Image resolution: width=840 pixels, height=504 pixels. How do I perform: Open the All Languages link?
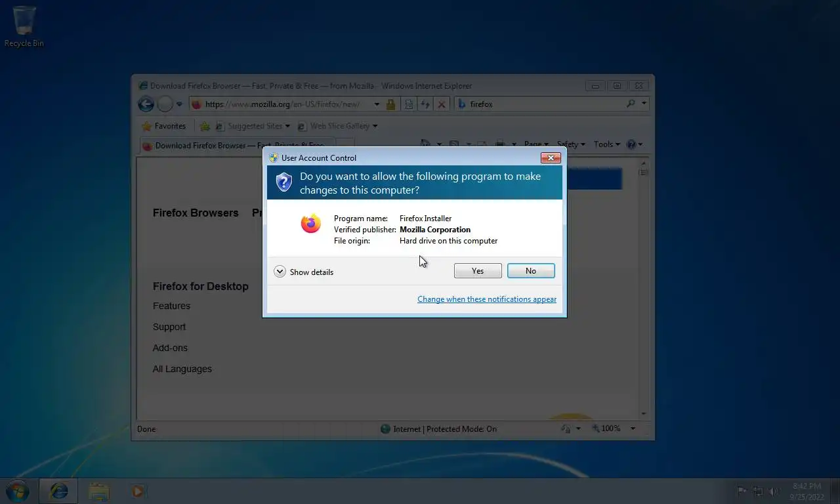point(182,369)
